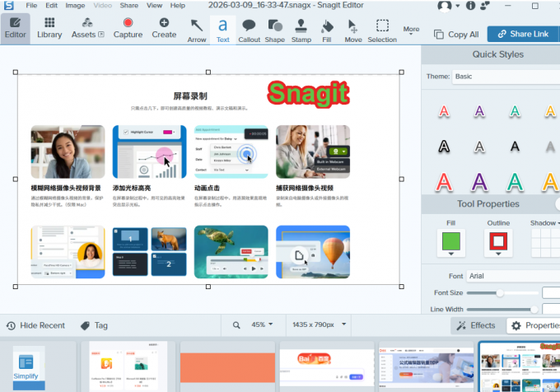
Task: Click the Snagit text on the canvas
Action: pos(308,94)
